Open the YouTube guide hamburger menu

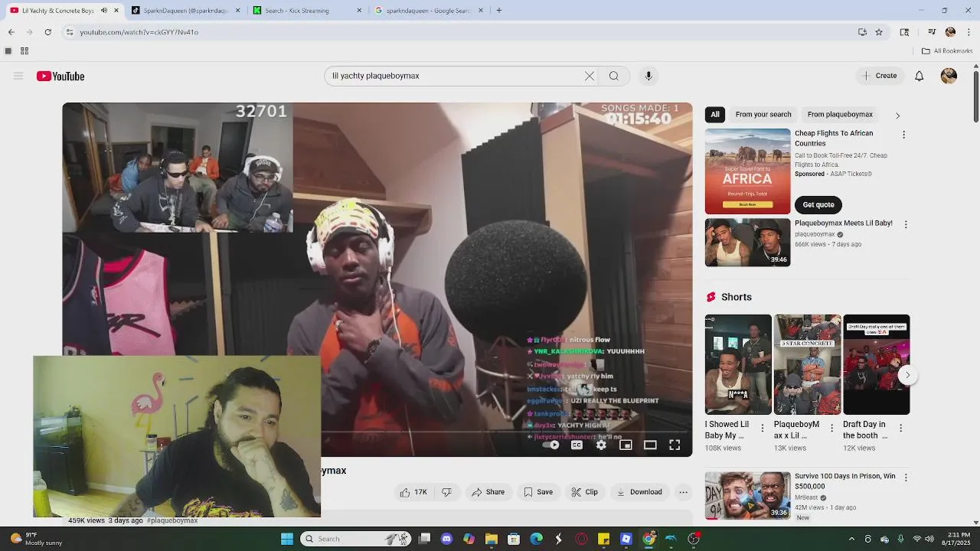coord(18,76)
